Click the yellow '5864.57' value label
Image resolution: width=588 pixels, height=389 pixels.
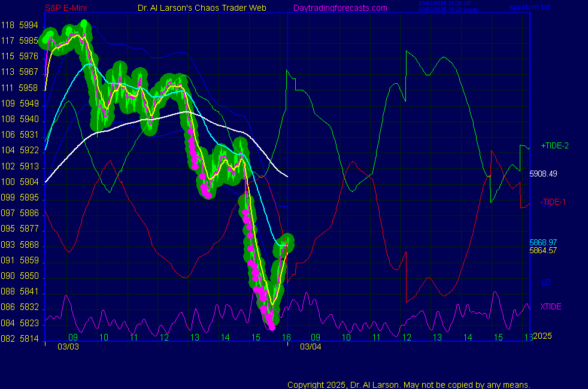point(543,250)
